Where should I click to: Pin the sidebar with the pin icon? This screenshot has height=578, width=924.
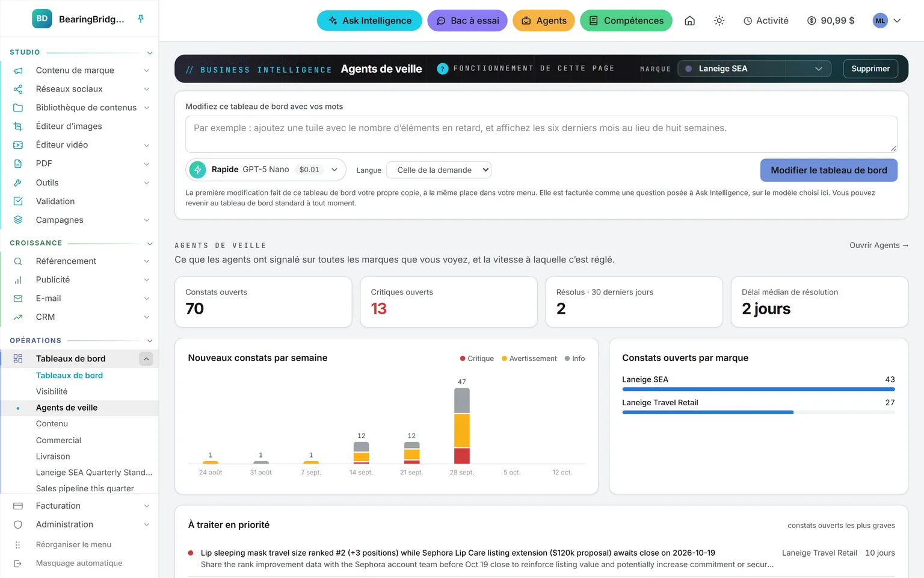(141, 19)
